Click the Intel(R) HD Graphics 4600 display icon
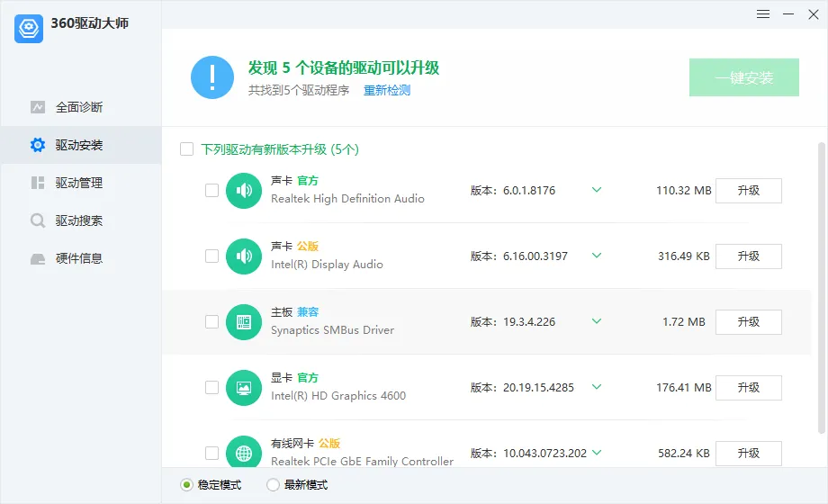 (244, 388)
